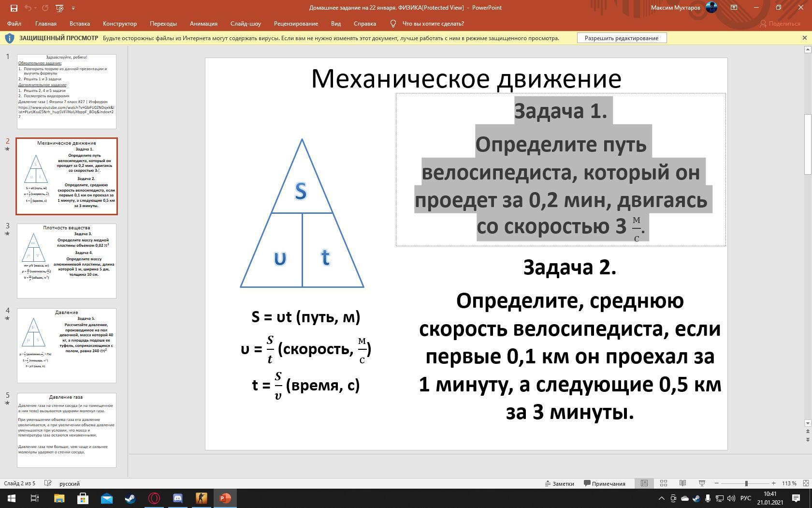The image size is (812, 508).
Task: Go to previous slide with double-up arrow
Action: 807,432
